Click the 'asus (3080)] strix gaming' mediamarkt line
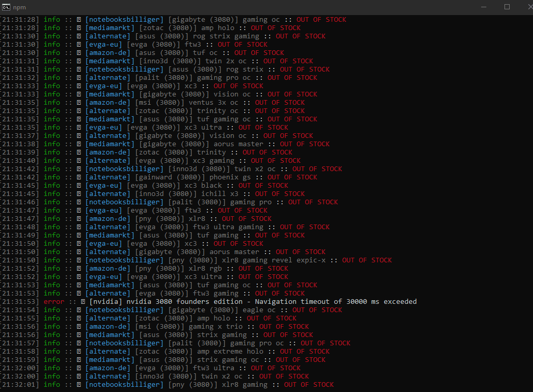533x392 pixels. pos(157,335)
